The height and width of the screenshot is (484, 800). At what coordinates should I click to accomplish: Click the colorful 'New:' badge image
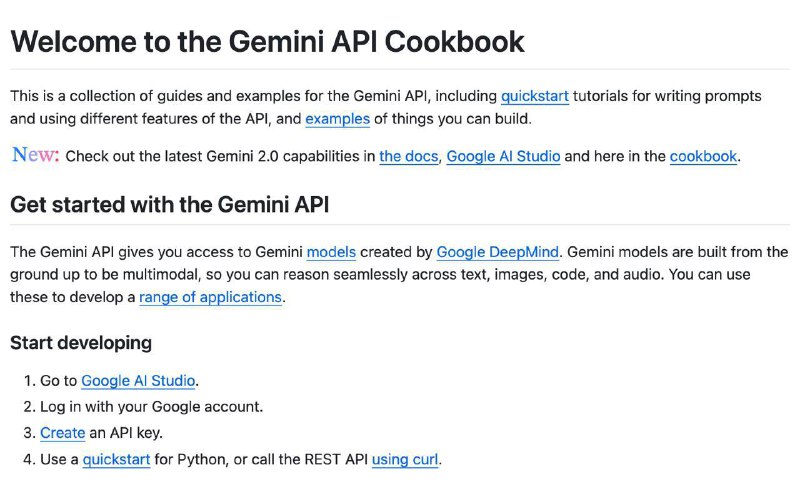click(36, 154)
